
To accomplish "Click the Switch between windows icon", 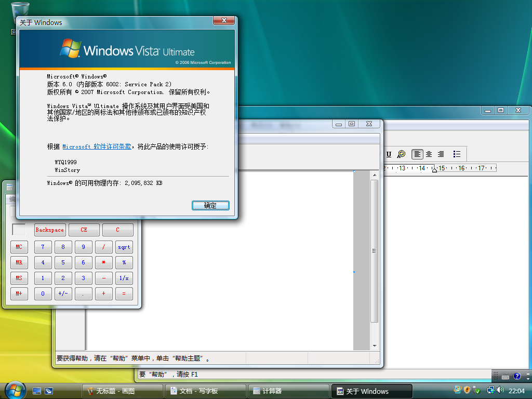I will pyautogui.click(x=49, y=391).
